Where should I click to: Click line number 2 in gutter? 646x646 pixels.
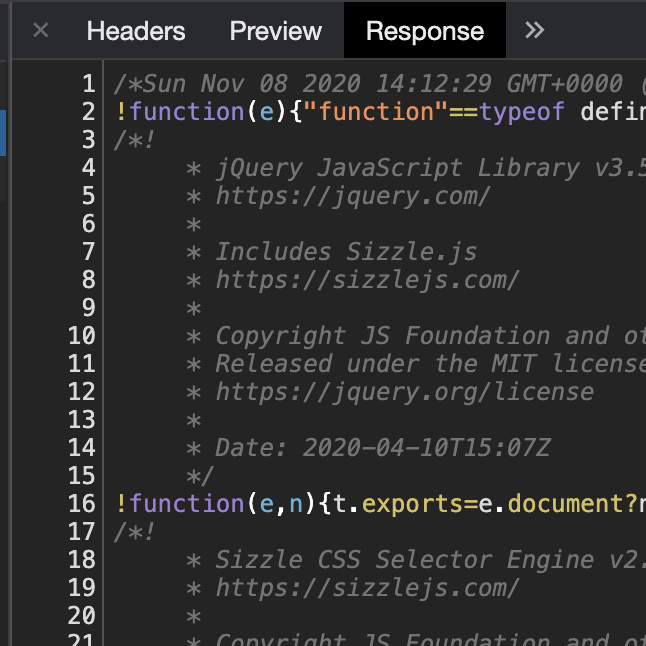click(x=89, y=112)
